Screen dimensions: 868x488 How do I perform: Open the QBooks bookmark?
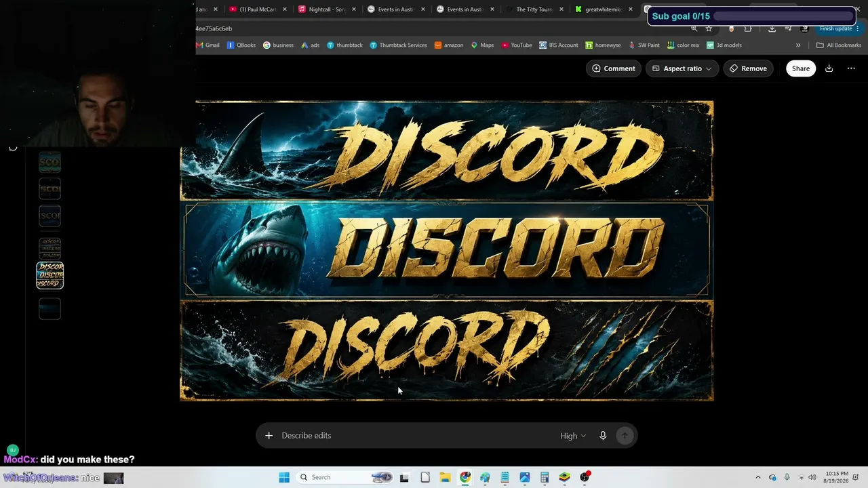pyautogui.click(x=241, y=45)
